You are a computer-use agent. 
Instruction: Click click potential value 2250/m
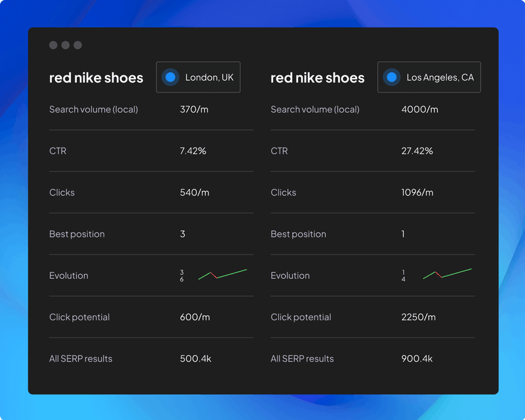[x=419, y=317]
